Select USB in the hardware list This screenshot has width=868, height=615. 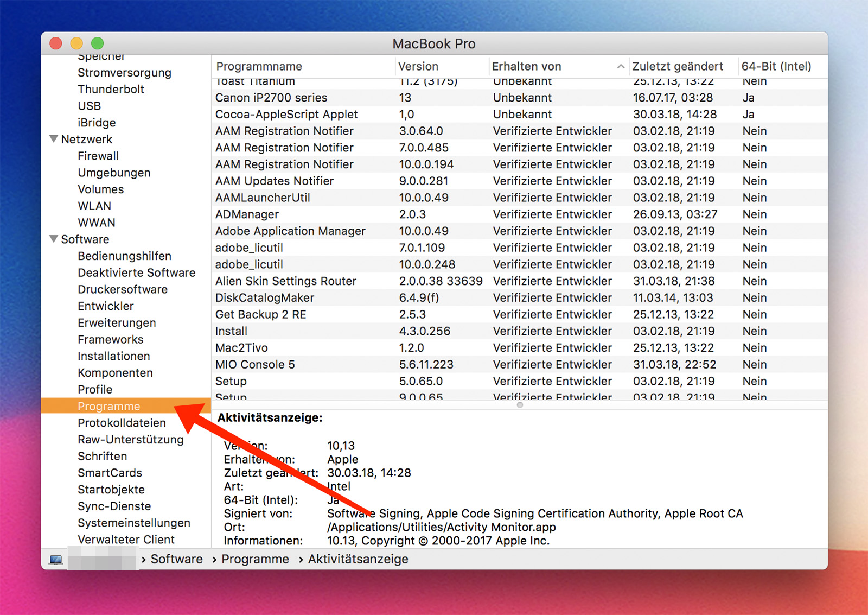(x=89, y=106)
